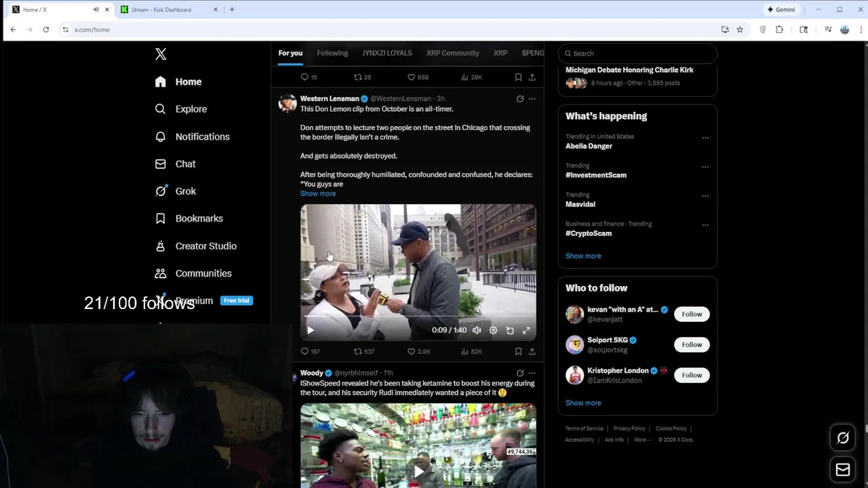The image size is (868, 488).
Task: Play the IShowSpeed video thumbnail
Action: [x=418, y=470]
